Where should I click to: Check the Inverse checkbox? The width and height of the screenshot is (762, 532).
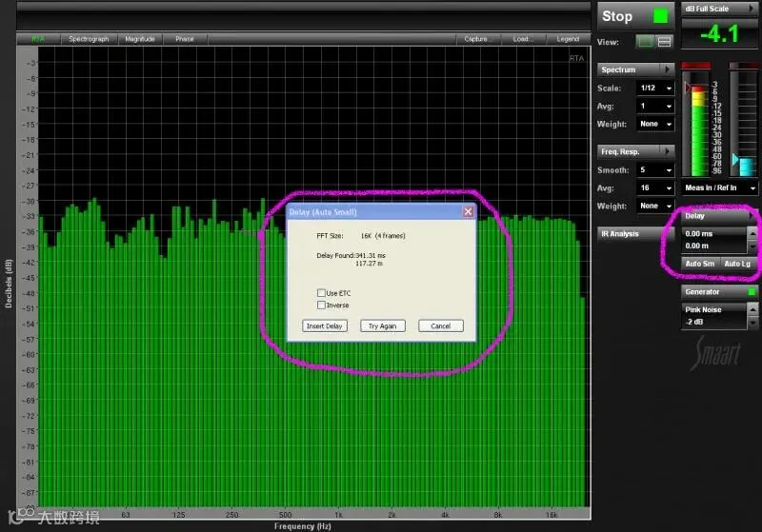click(x=321, y=305)
